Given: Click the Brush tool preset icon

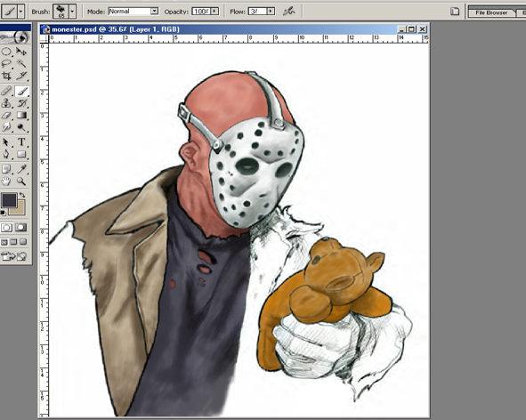Looking at the screenshot, I should (x=10, y=12).
